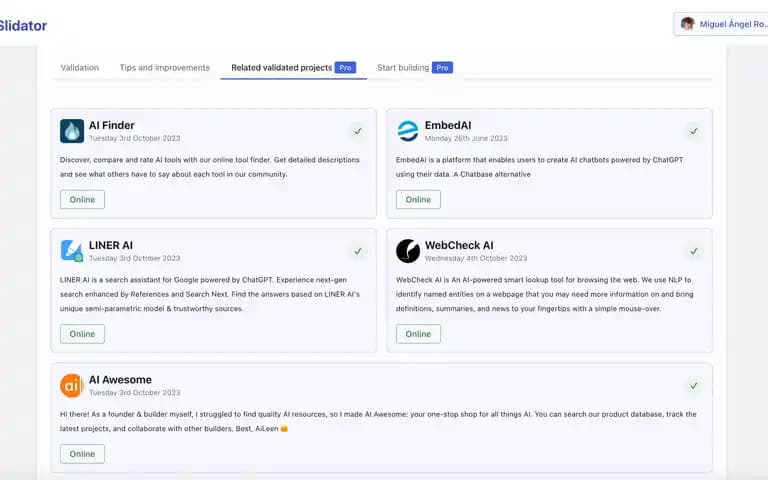
Task: Click the WebCheck AI title
Action: tap(459, 245)
